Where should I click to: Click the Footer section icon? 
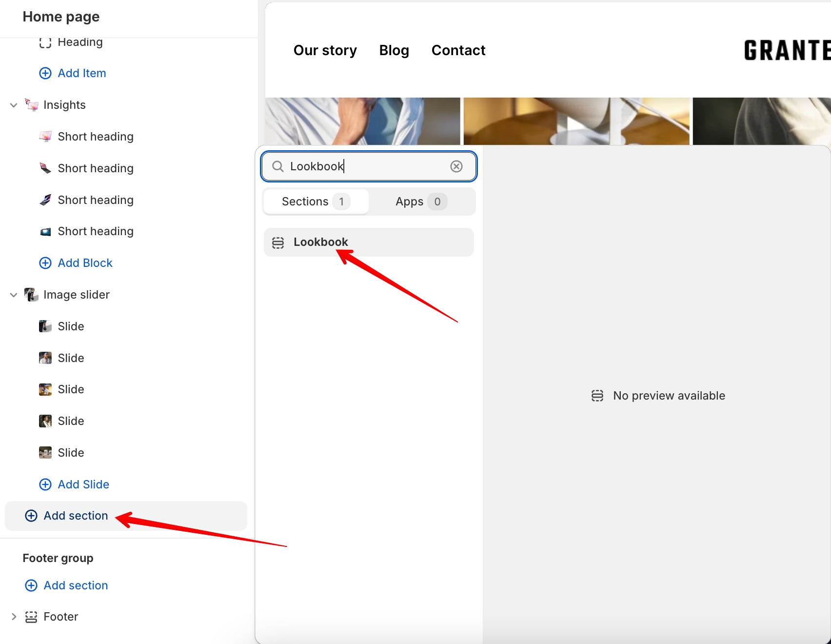tap(31, 617)
